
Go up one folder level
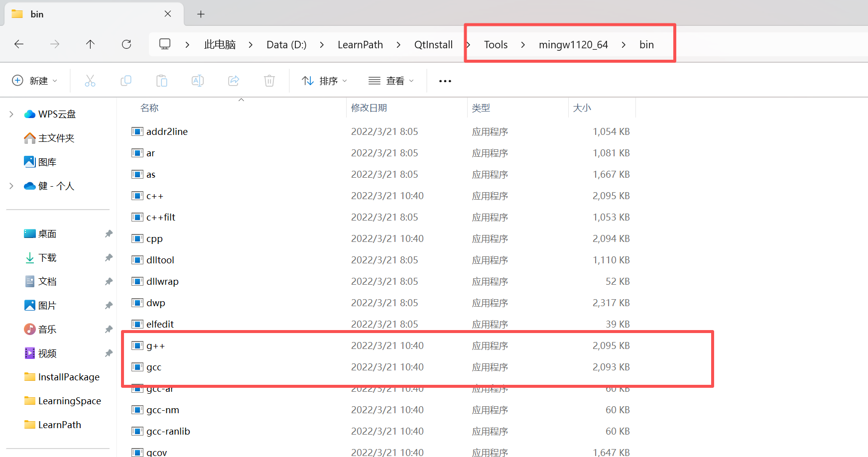90,44
